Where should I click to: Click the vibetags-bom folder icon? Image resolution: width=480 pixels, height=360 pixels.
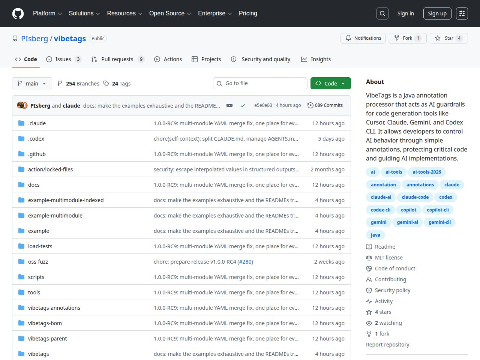[21, 323]
